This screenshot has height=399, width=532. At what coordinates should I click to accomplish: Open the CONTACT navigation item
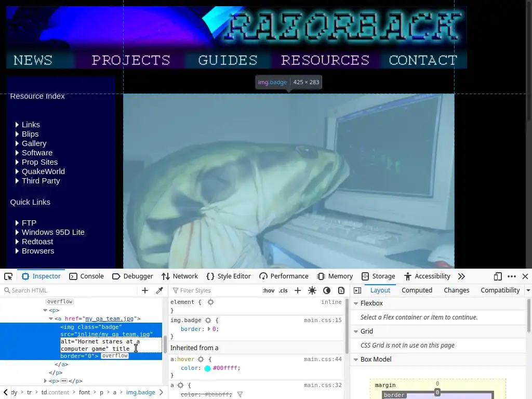click(x=423, y=60)
